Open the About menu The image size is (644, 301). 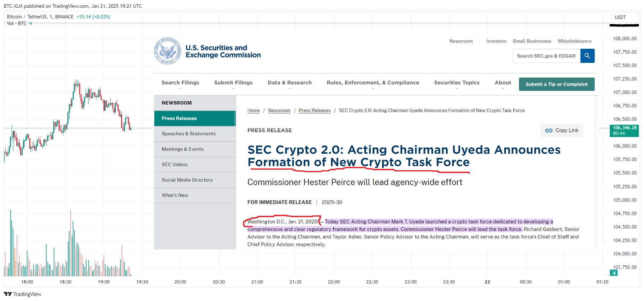[503, 83]
